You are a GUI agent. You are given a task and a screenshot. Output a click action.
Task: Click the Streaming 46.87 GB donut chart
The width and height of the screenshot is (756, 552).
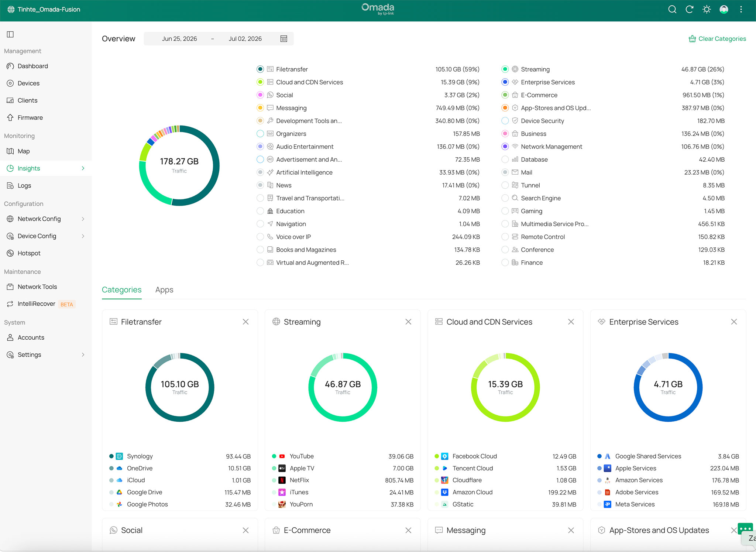[x=343, y=387]
